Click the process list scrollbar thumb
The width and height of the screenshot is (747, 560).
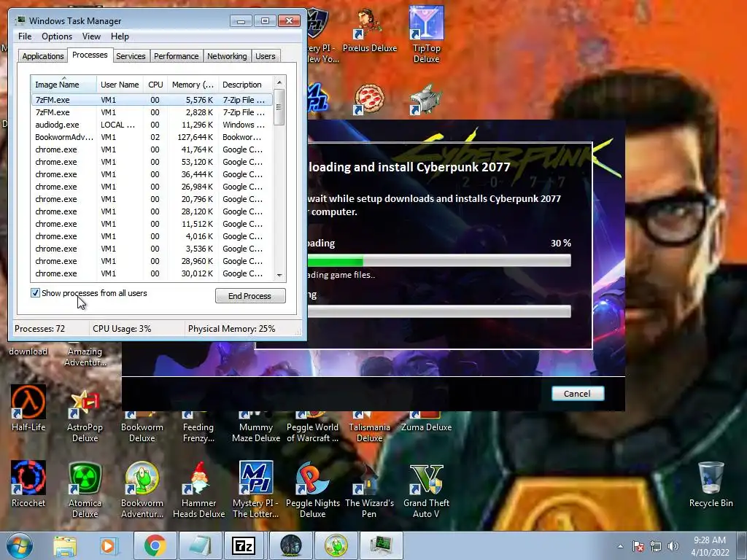tap(279, 106)
